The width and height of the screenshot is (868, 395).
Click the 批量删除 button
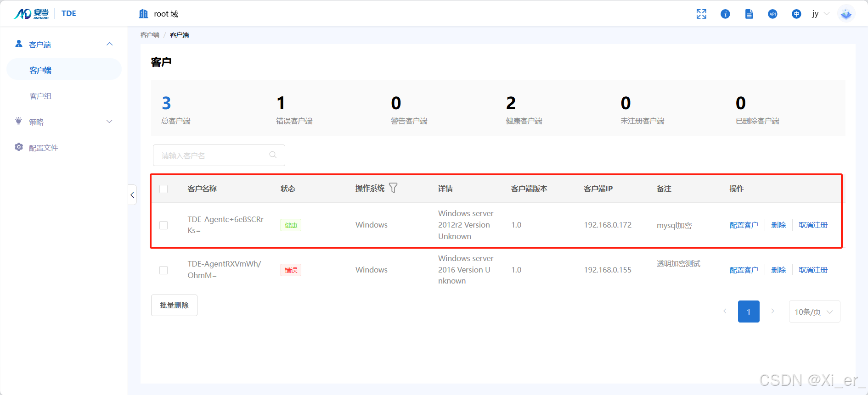(174, 305)
